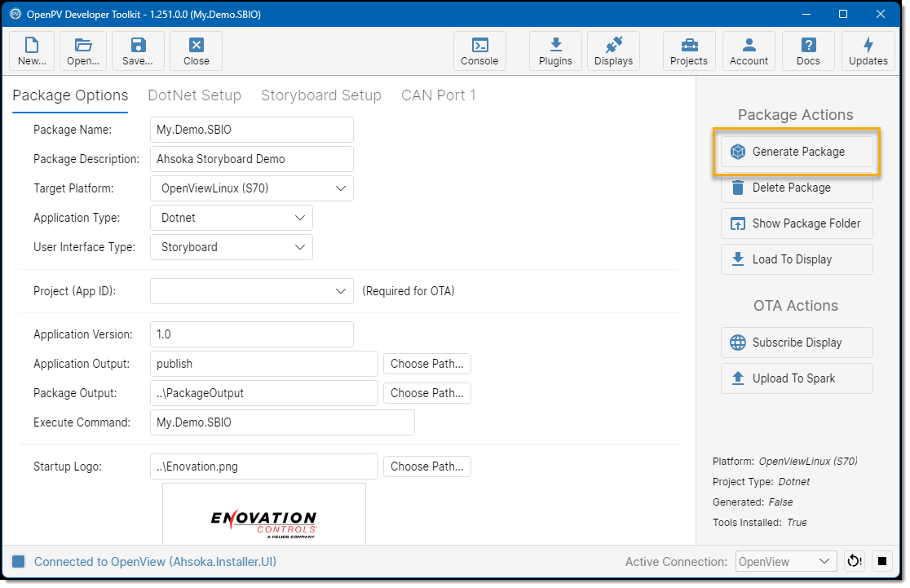Screen dimensions: 910x588
Task: Focus the Package Output text field
Action: tap(264, 393)
